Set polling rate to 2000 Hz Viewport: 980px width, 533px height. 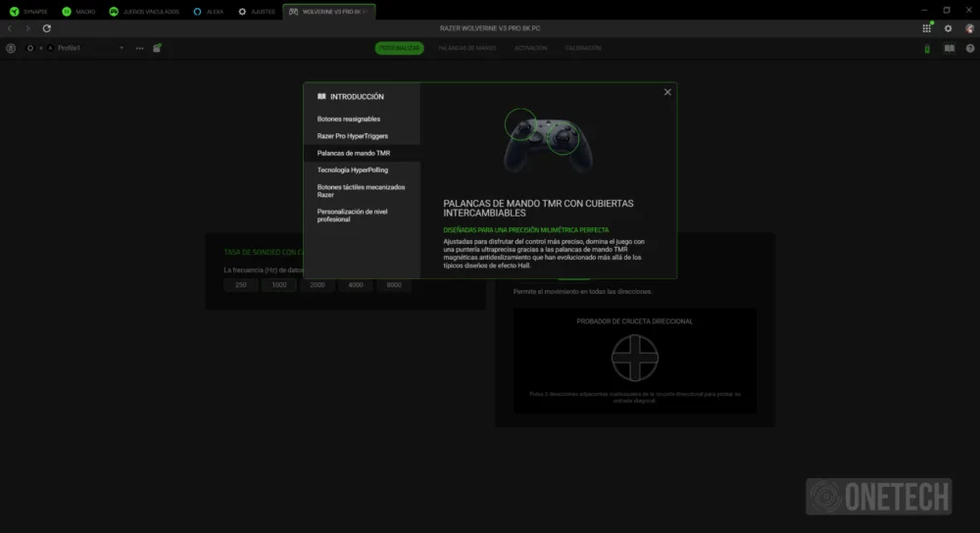[x=318, y=285]
